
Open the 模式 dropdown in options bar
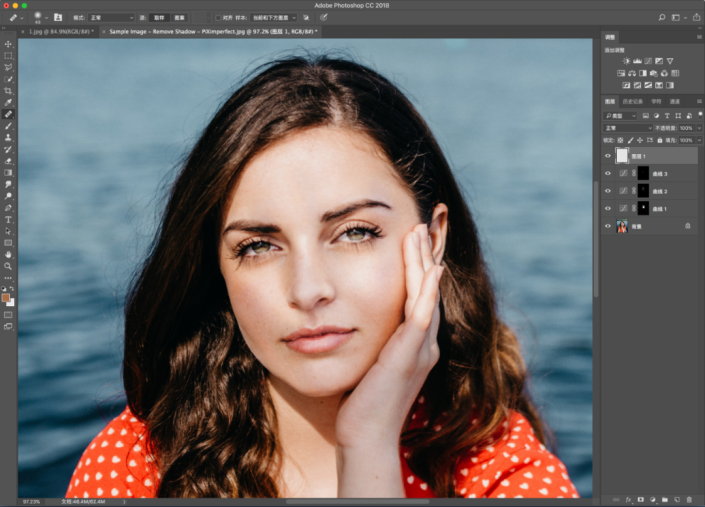point(110,17)
